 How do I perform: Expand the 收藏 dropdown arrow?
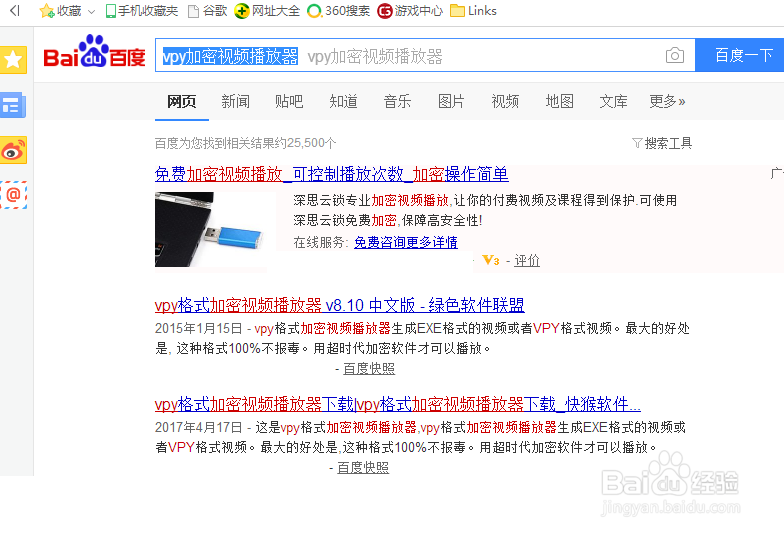[x=91, y=12]
